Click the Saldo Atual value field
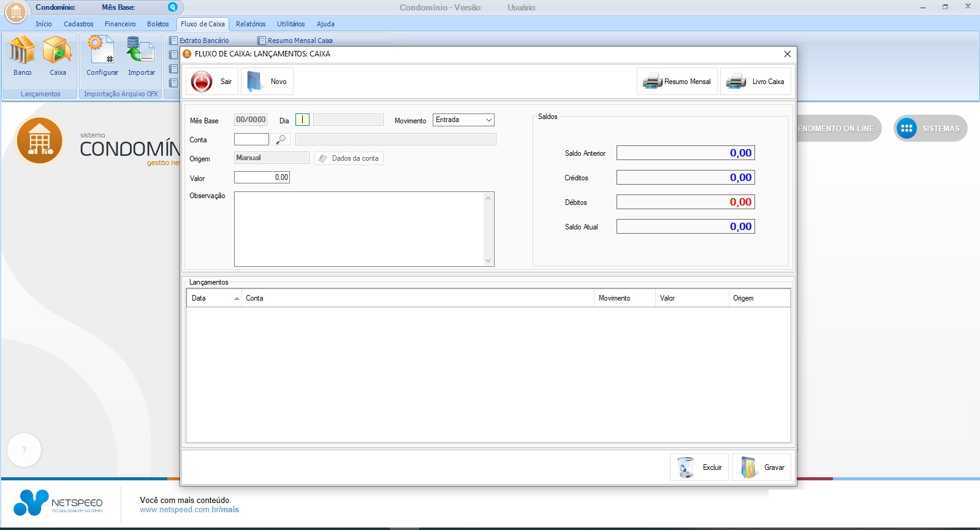 click(685, 226)
